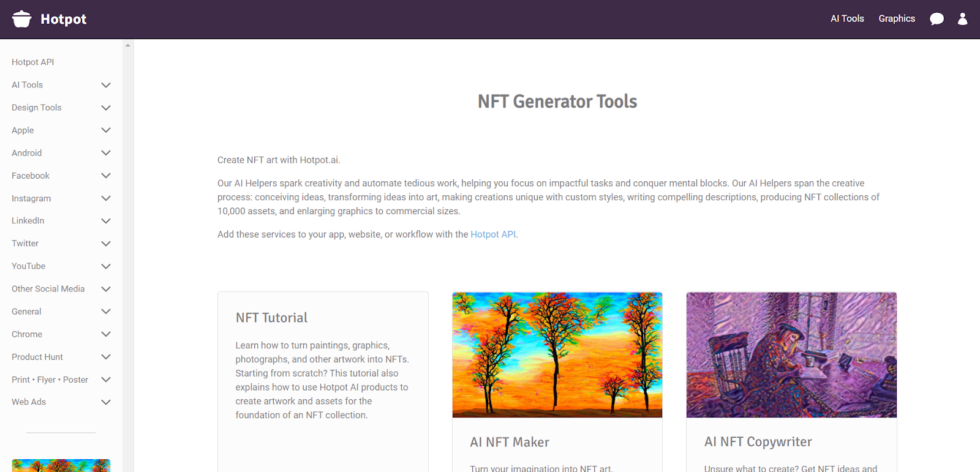Expand the Web Ads sidebar chevron
The height and width of the screenshot is (472, 980).
106,402
